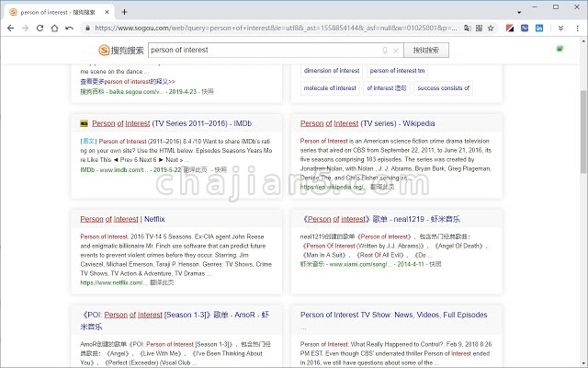Click the Sogou logo
This screenshot has height=368, width=588.
121,50
